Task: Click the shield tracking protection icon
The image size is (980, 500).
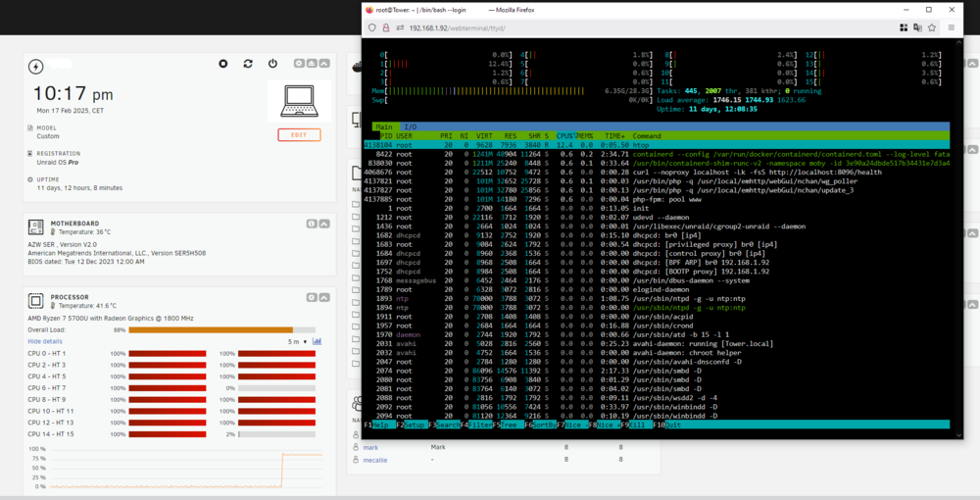Action: coord(371,27)
